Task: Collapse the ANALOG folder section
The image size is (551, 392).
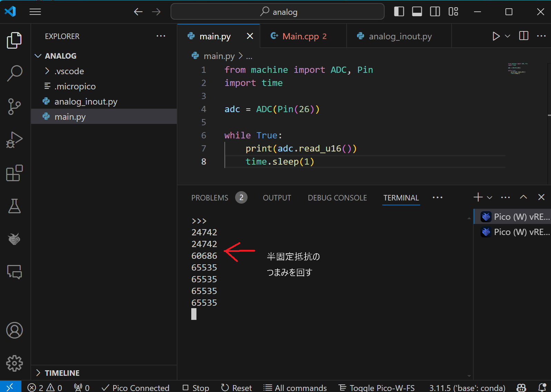Action: click(x=104, y=56)
